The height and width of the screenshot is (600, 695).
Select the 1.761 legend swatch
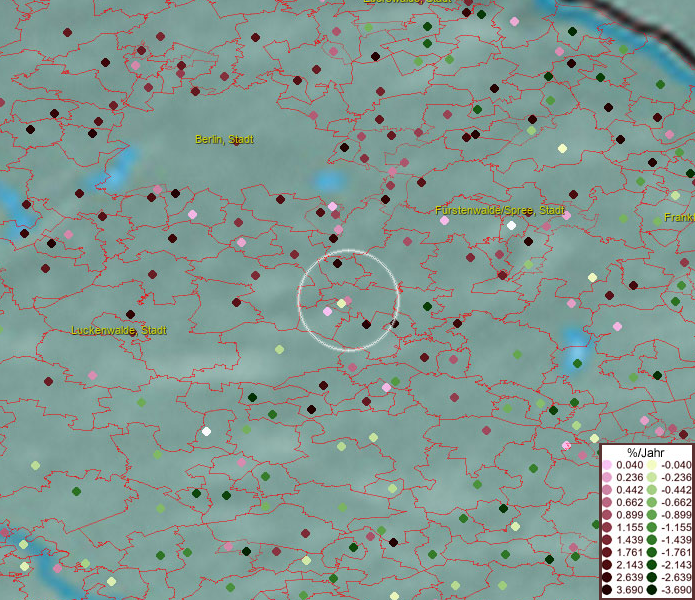coord(607,553)
